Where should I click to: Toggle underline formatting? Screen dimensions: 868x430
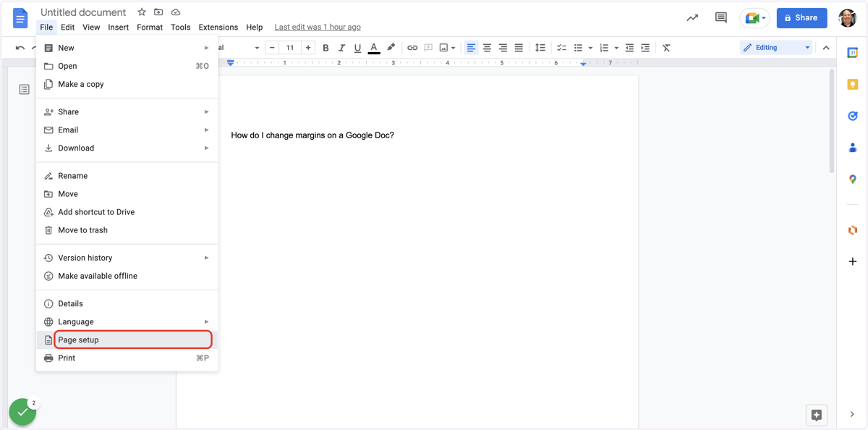pos(357,48)
